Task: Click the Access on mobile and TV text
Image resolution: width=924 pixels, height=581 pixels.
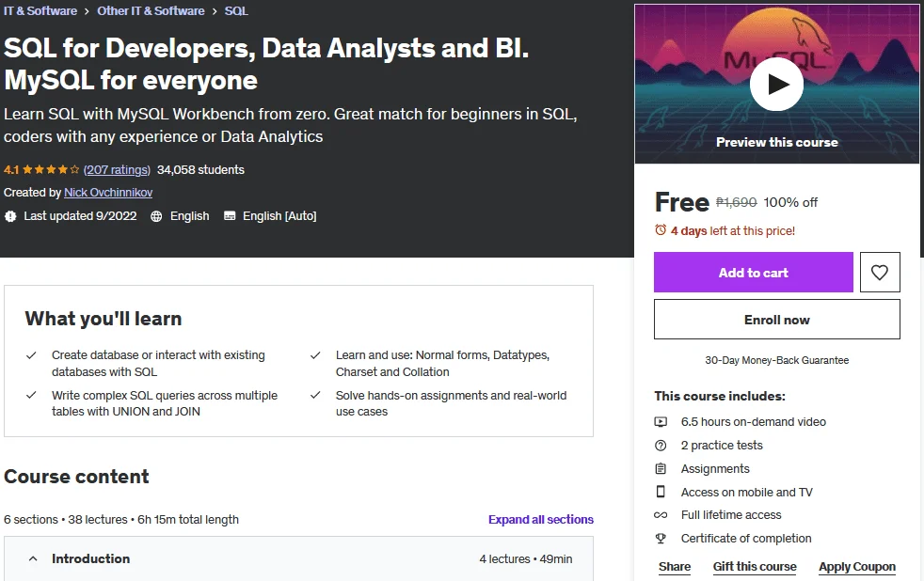Action: tap(746, 492)
